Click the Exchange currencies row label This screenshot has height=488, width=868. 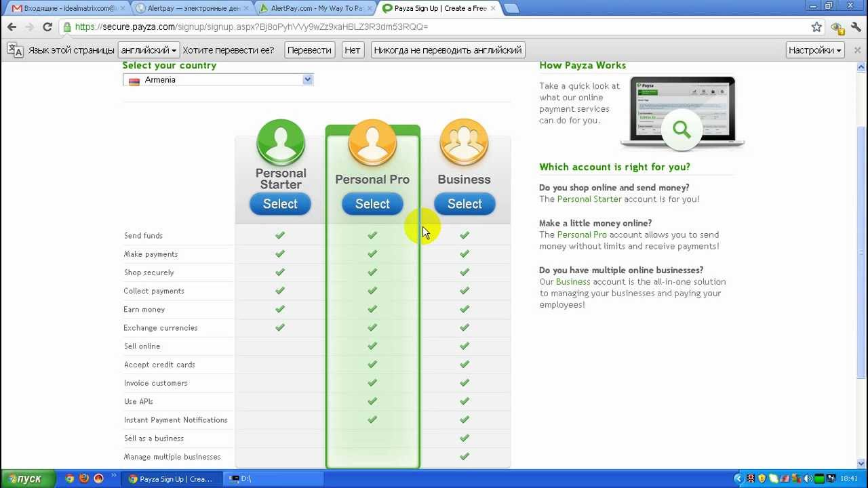pos(161,327)
